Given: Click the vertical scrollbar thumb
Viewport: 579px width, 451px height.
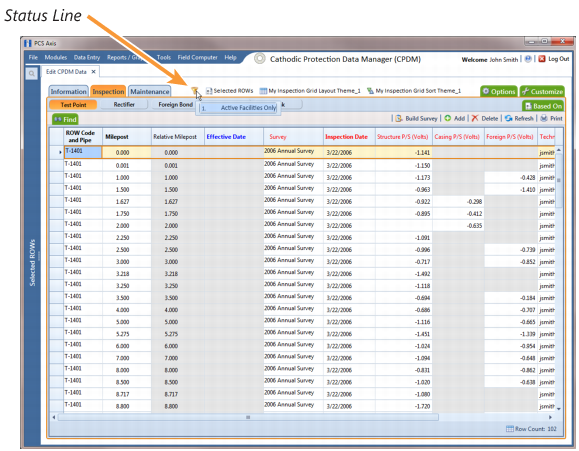Looking at the screenshot, I should click(x=559, y=180).
